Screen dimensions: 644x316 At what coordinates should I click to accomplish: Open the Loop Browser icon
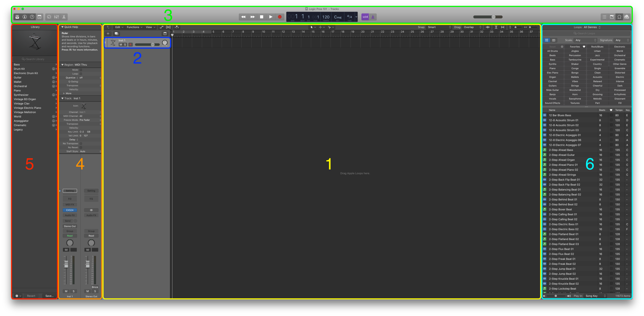[619, 17]
